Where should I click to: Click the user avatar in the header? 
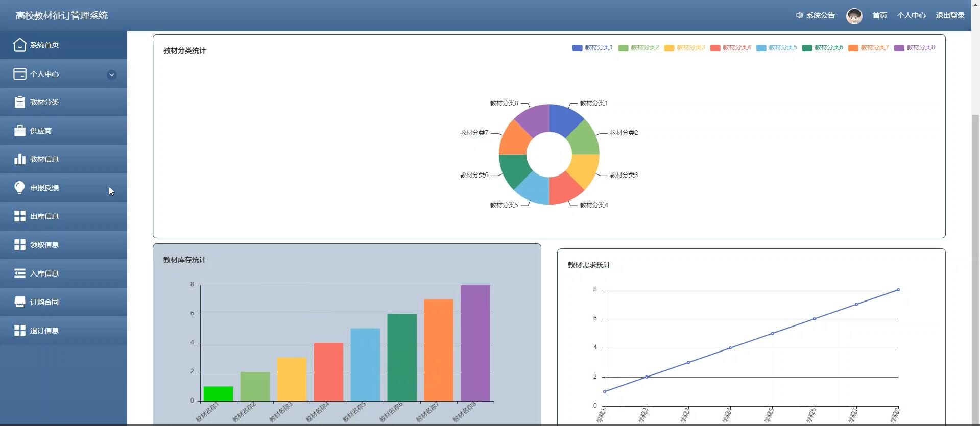click(854, 16)
